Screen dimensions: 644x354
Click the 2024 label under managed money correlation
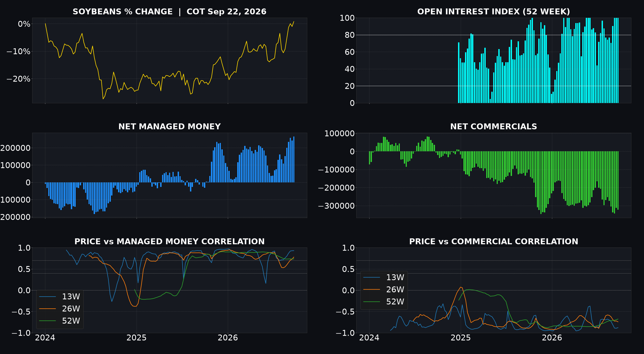(45, 338)
